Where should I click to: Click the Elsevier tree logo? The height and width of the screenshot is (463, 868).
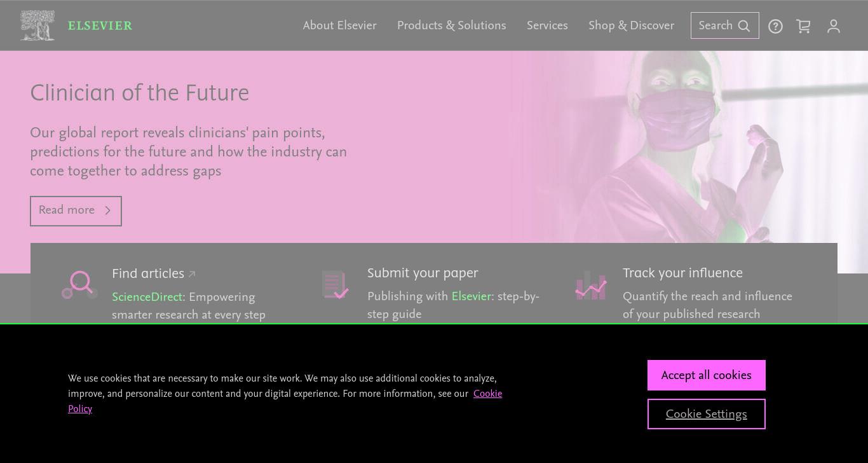[x=37, y=25]
